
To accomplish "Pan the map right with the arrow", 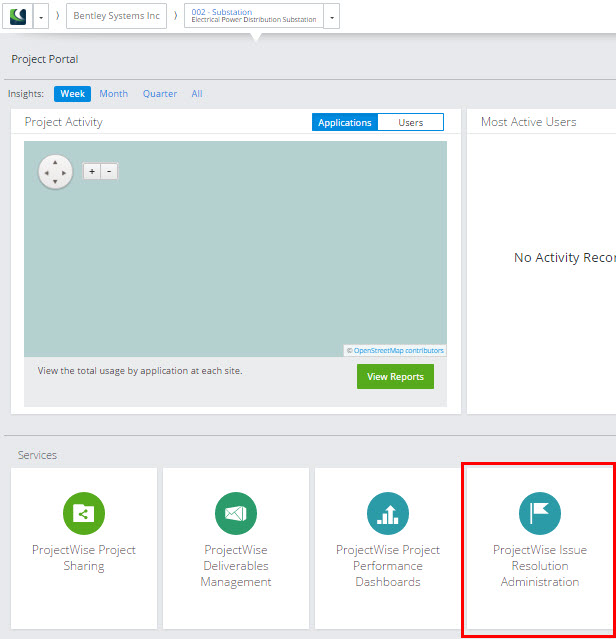I will coord(64,173).
